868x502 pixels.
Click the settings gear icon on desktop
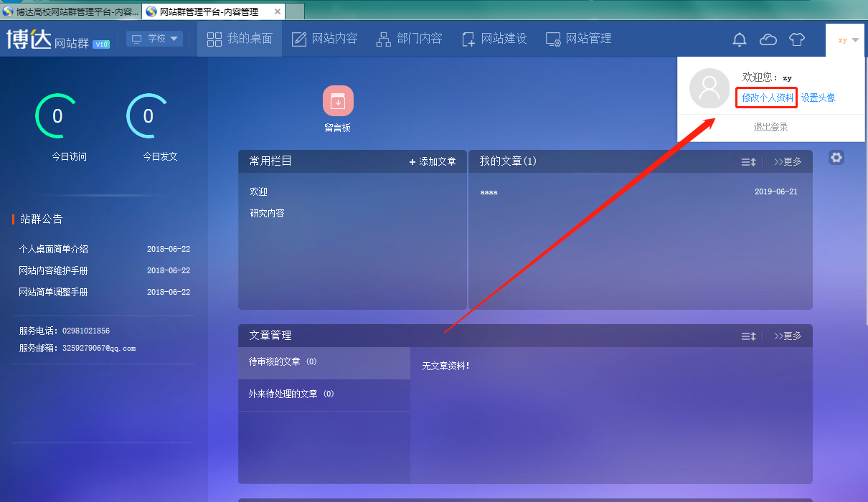(x=836, y=158)
